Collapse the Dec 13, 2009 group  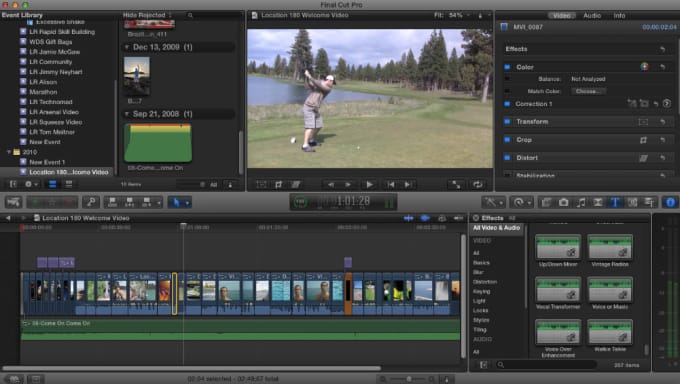(x=127, y=47)
